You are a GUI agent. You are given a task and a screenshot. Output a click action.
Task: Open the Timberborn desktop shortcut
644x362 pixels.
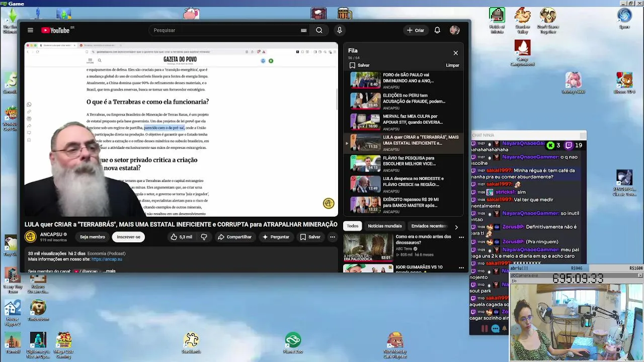coord(38,311)
